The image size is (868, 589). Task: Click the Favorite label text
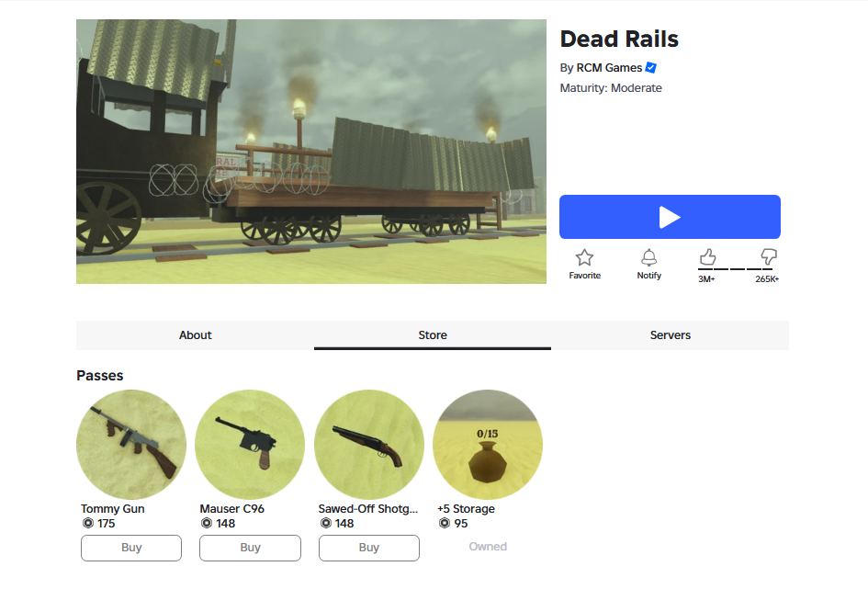[x=584, y=275]
